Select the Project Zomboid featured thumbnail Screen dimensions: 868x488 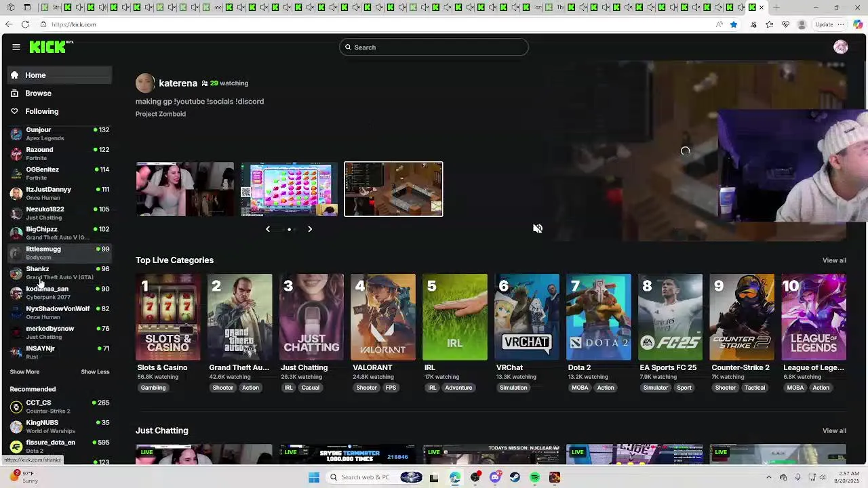(x=393, y=189)
